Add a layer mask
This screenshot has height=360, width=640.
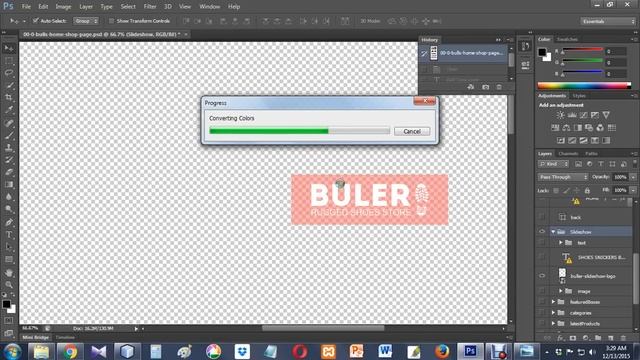pos(573,338)
